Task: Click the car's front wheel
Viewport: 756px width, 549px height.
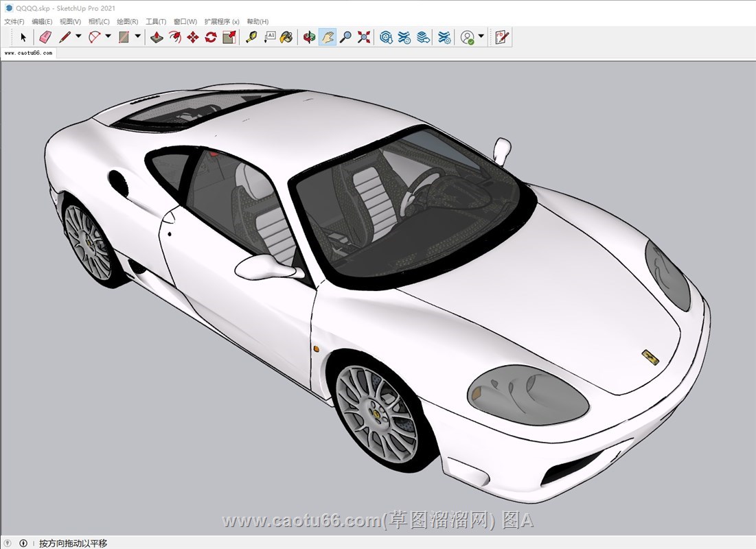Action: pyautogui.click(x=376, y=414)
